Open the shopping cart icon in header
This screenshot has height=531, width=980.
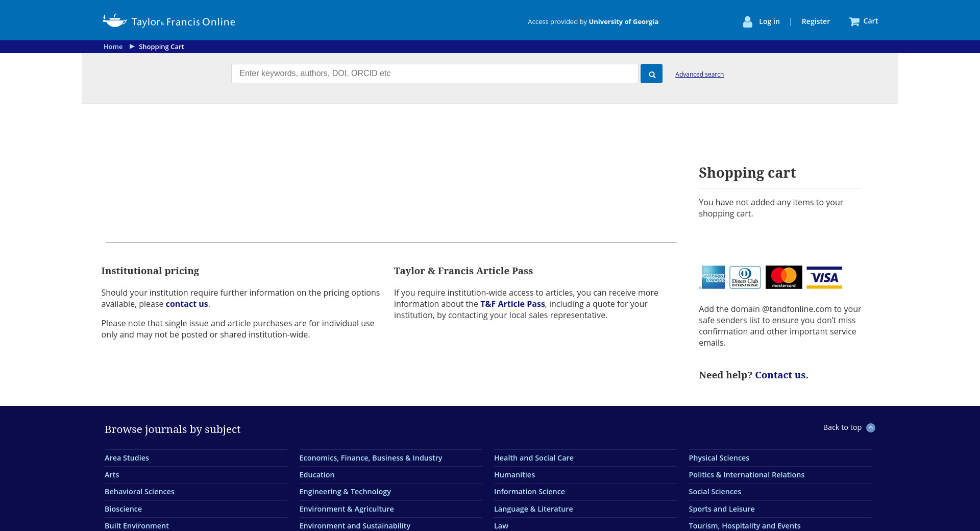854,21
